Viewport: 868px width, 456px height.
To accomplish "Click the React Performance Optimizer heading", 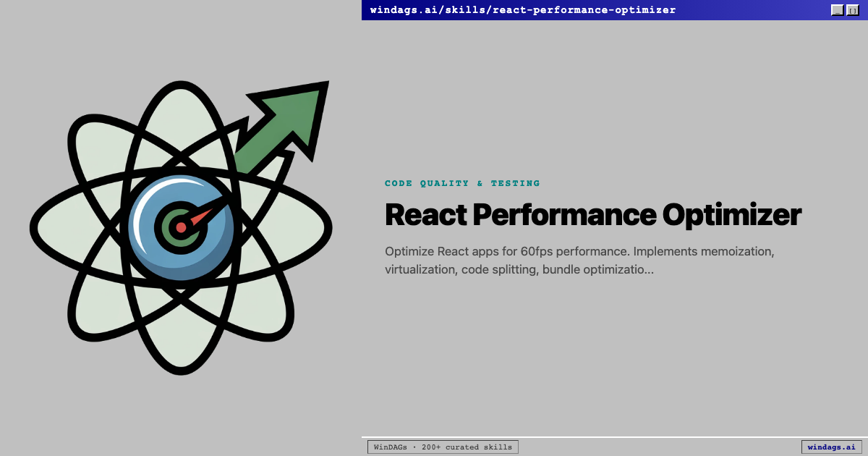I will [x=593, y=215].
